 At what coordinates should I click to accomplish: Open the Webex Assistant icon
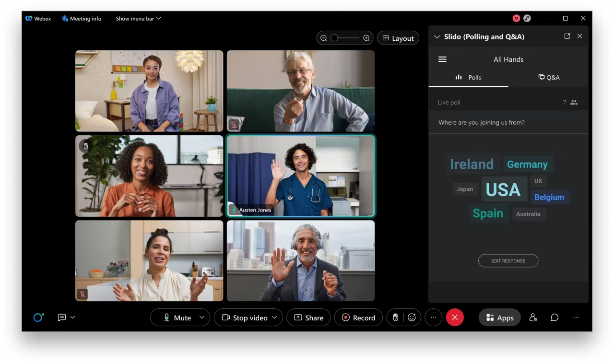(38, 317)
